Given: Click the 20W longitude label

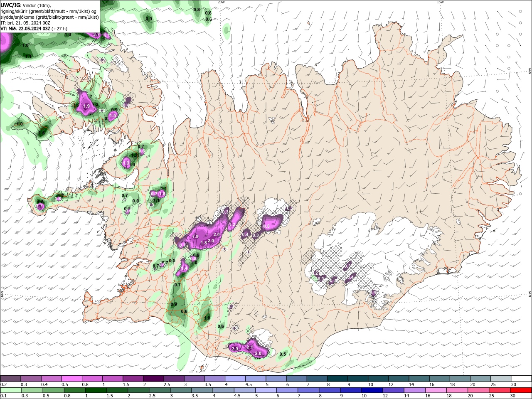Looking at the screenshot, I should click(221, 2).
